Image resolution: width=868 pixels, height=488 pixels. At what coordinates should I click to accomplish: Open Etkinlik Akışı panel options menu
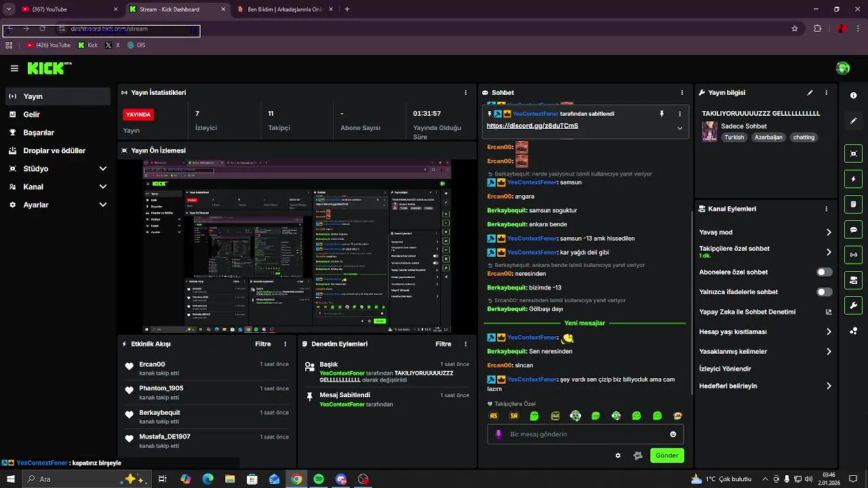(285, 344)
